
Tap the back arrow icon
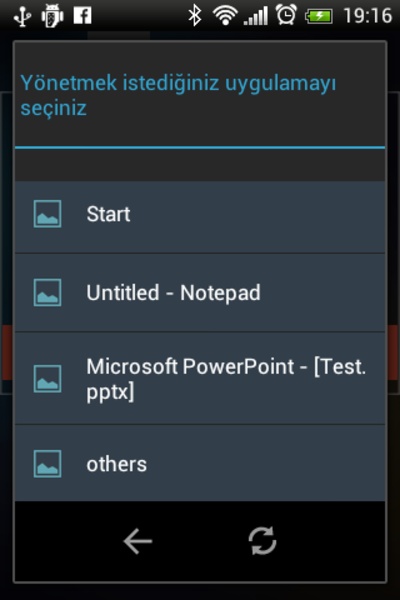(x=138, y=541)
